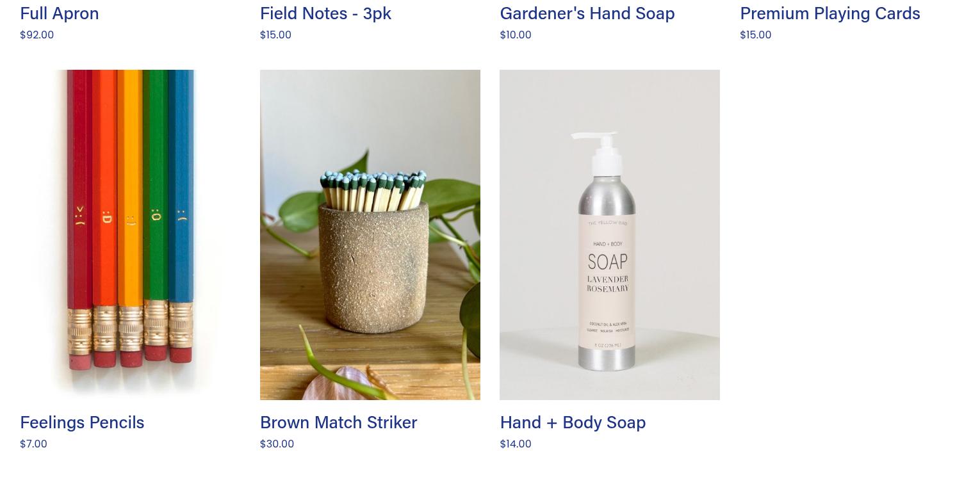Open the Hand + Body Soap title link
This screenshot has width=980, height=491.
573,422
